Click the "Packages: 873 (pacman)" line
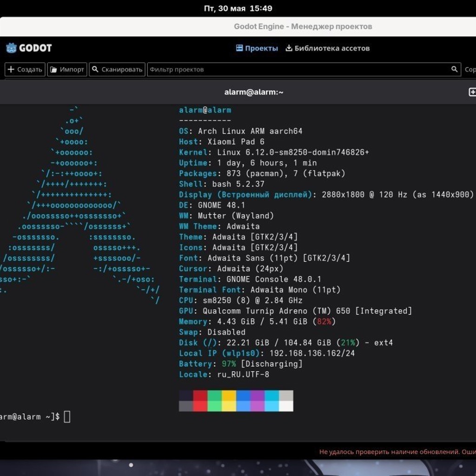476x476 pixels. pyautogui.click(x=262, y=174)
